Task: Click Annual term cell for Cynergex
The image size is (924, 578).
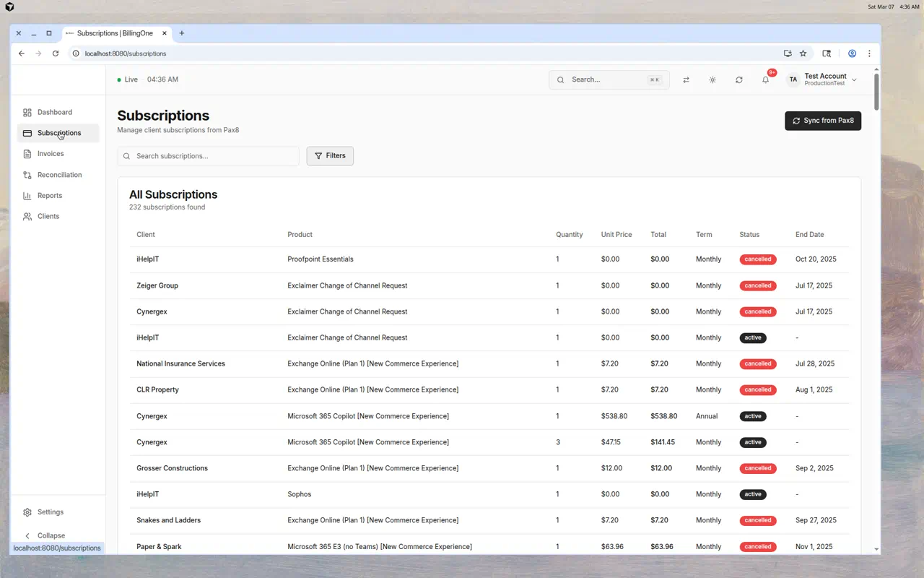Action: pos(707,416)
